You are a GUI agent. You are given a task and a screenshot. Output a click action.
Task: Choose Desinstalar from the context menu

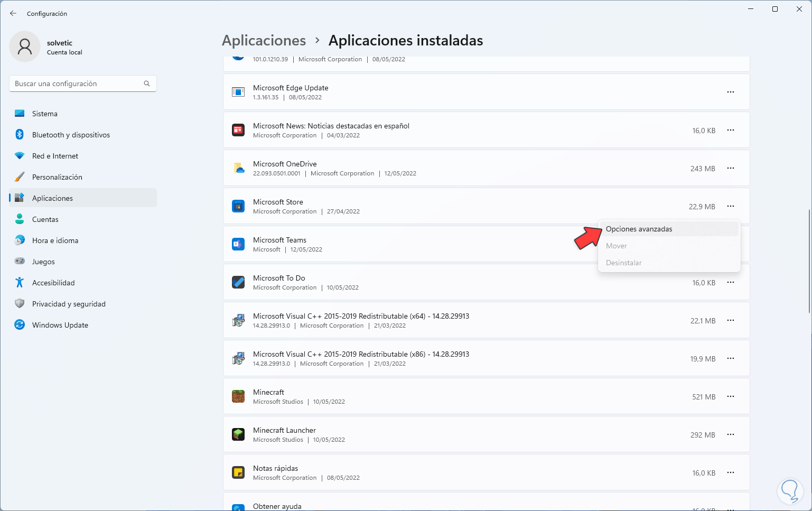(624, 263)
